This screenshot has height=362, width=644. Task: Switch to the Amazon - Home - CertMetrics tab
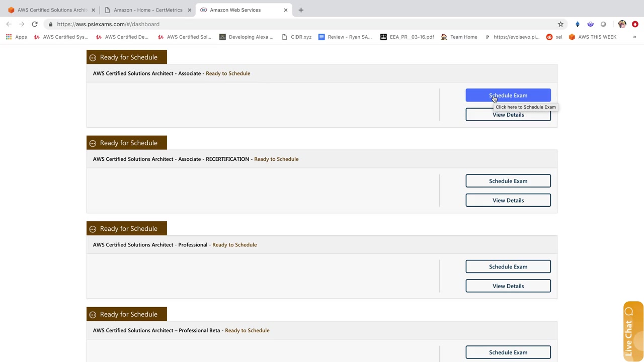[147, 10]
